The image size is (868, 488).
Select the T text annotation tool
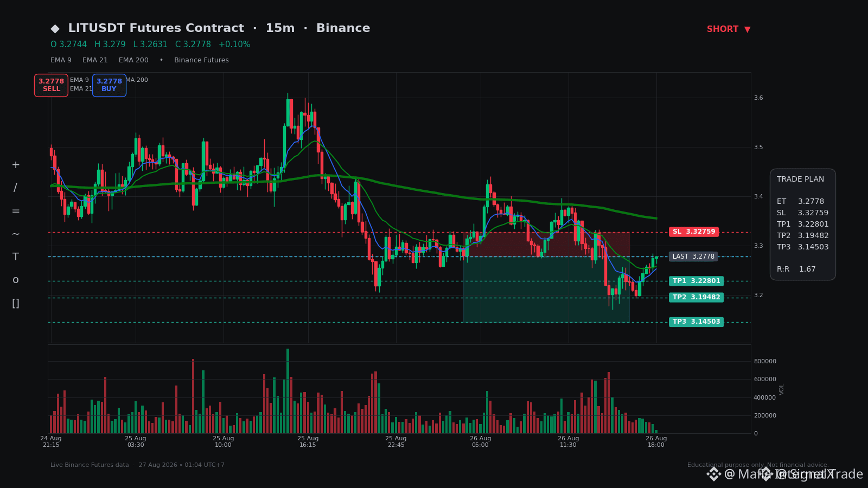click(16, 257)
